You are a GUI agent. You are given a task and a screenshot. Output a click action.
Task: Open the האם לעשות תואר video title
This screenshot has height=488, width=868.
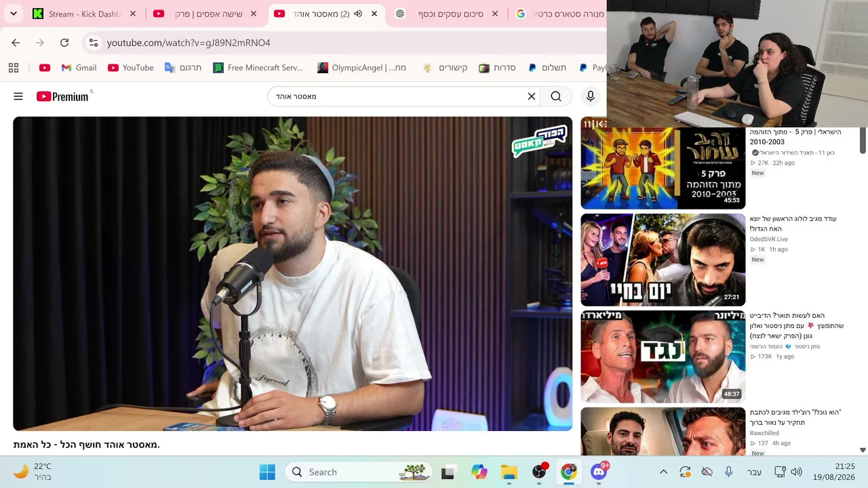(797, 325)
